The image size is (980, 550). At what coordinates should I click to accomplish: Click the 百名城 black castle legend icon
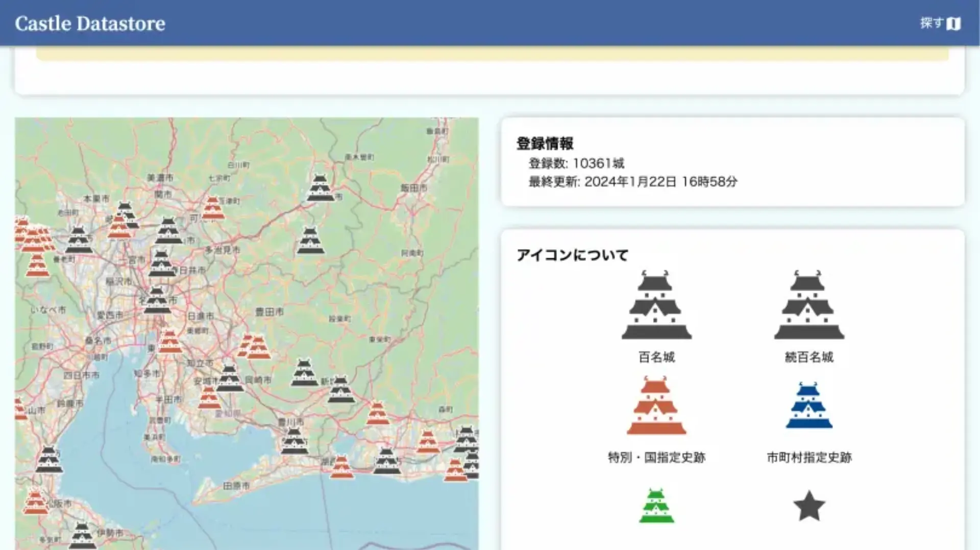click(x=656, y=305)
